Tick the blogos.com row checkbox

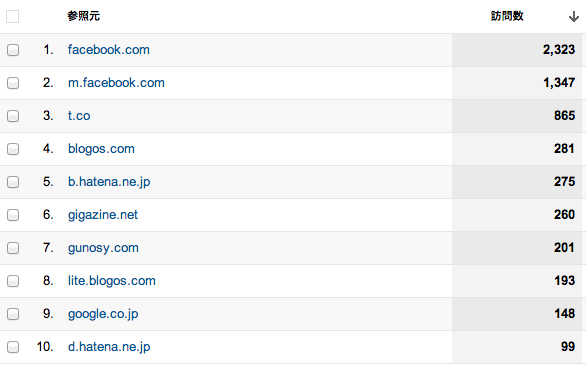click(x=13, y=149)
